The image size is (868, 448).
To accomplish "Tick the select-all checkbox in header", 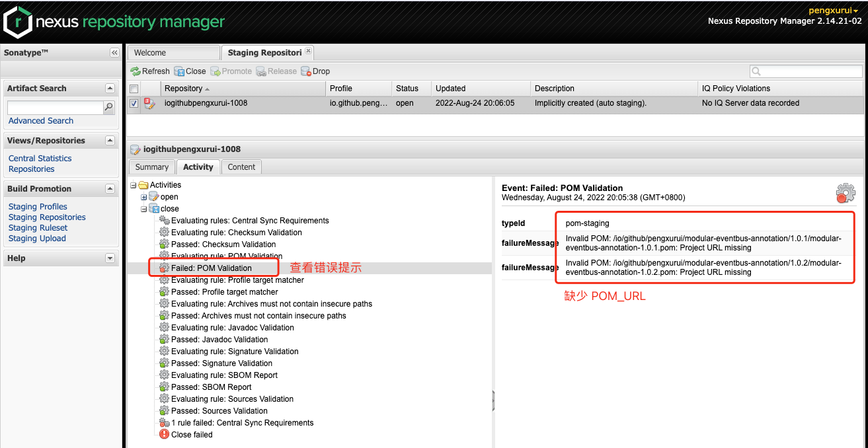I will (x=134, y=89).
